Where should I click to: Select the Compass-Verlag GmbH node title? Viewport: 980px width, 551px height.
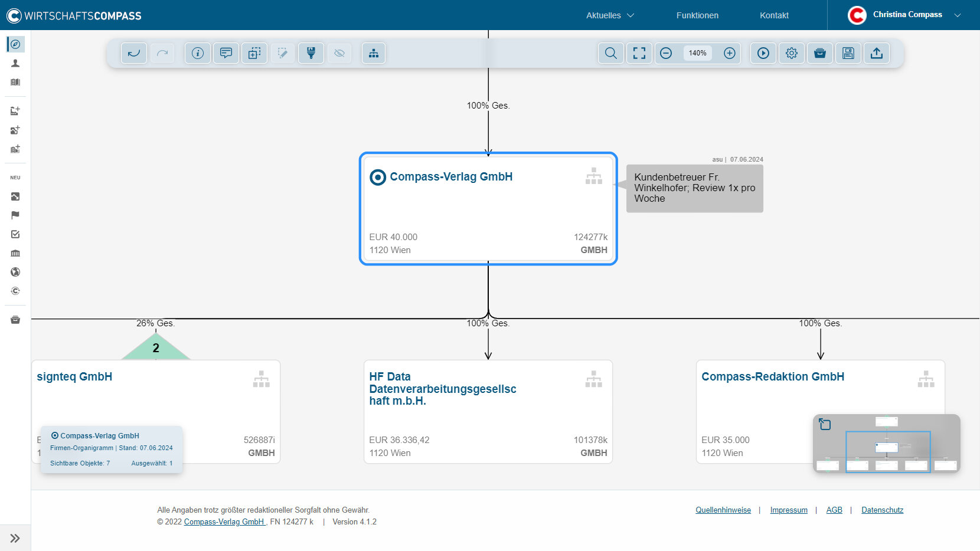click(x=451, y=176)
